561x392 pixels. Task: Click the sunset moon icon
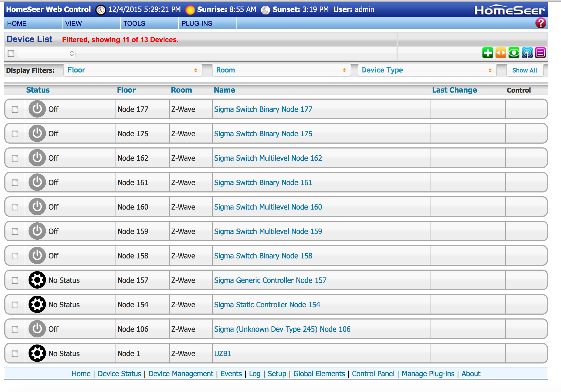point(266,10)
